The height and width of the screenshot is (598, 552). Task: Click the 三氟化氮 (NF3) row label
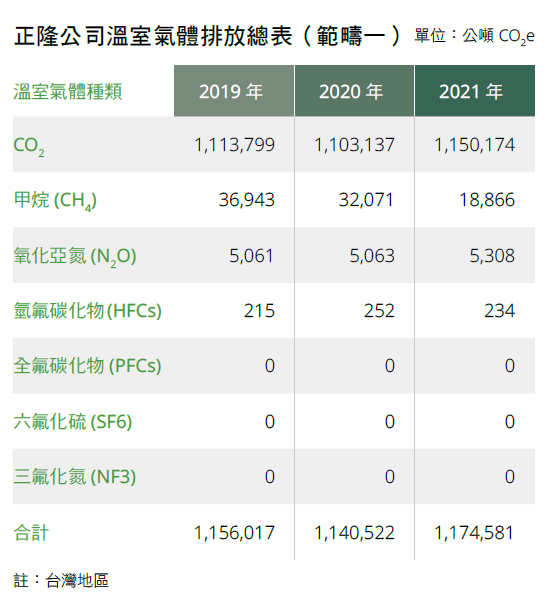(74, 477)
